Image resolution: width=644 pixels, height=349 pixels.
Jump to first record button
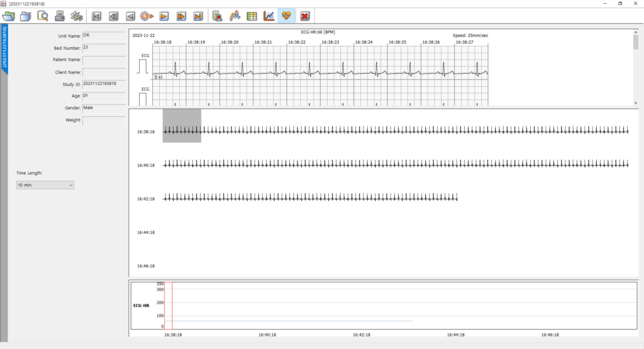pyautogui.click(x=96, y=16)
